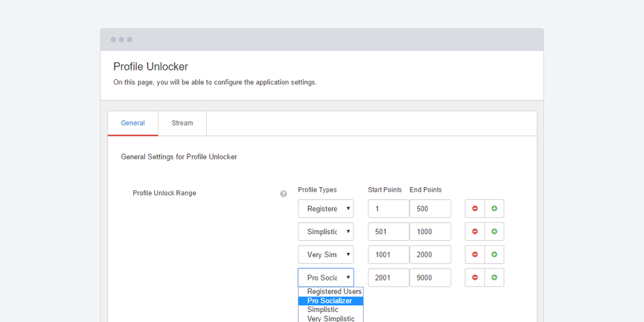Delete the Simplistic 501–1000 range row
Image resolution: width=644 pixels, height=322 pixels.
point(475,231)
